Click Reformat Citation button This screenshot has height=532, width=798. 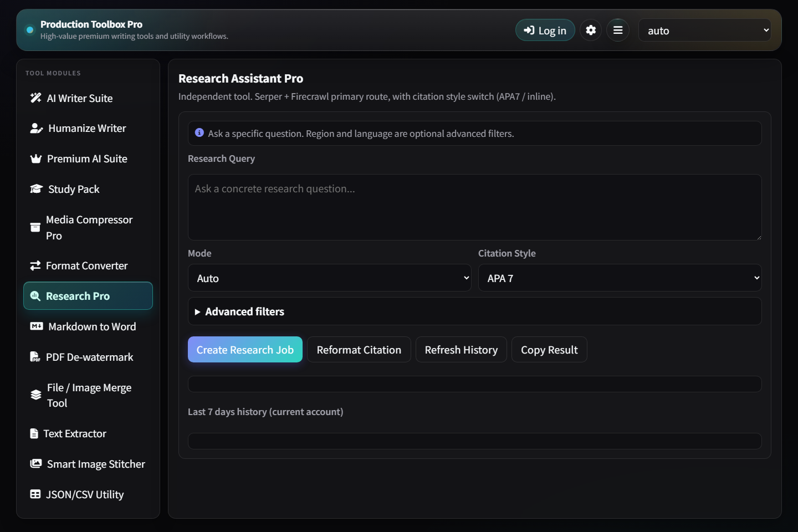click(359, 350)
